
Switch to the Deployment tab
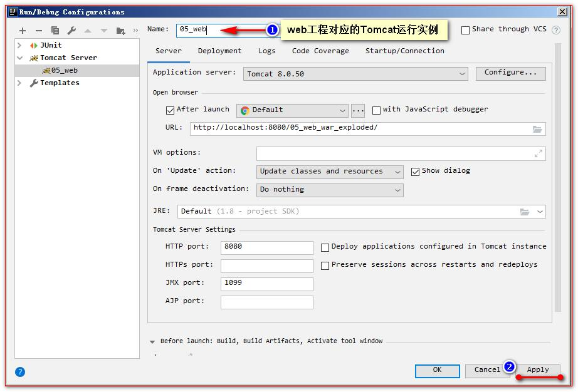[219, 51]
